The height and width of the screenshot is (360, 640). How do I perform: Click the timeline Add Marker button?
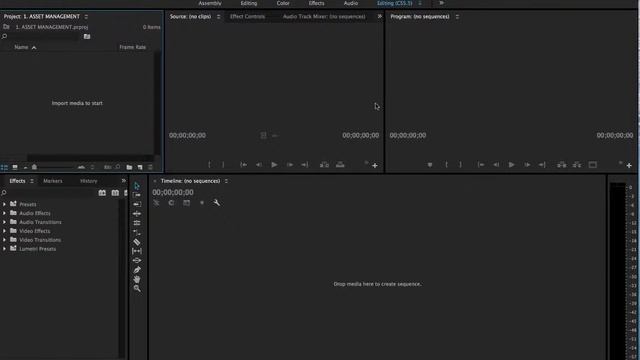coord(202,202)
